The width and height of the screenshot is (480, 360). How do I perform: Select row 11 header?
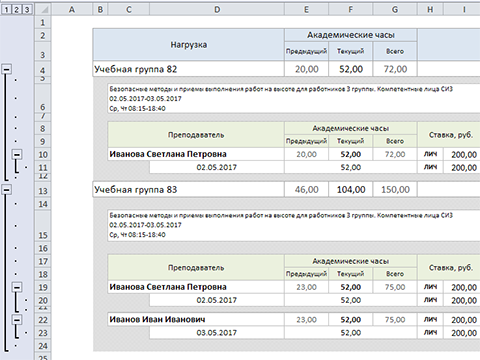[43, 167]
